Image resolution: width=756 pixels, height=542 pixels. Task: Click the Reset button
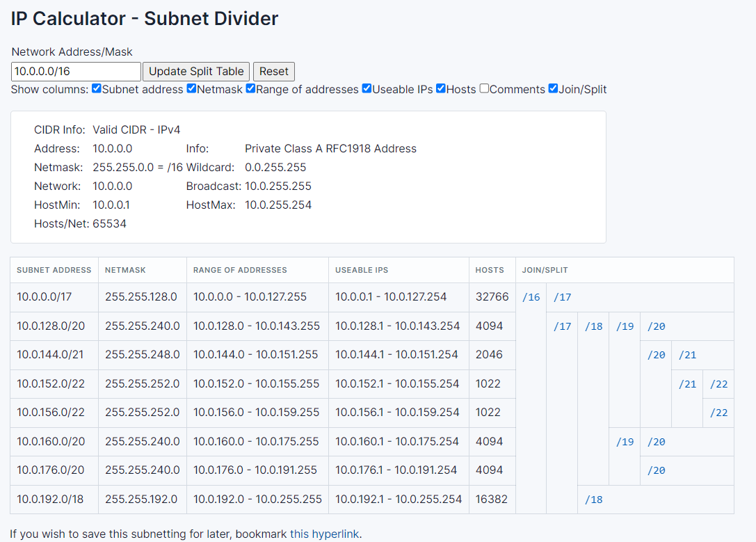[x=274, y=72]
